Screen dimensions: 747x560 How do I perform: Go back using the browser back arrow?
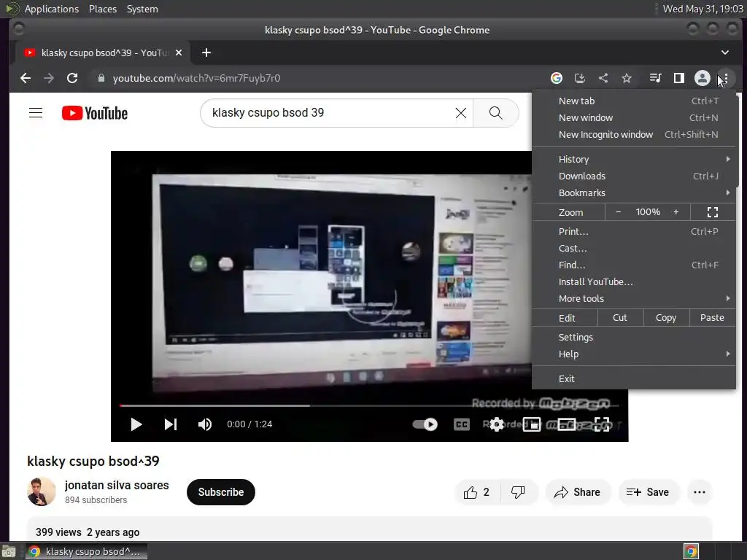[26, 78]
